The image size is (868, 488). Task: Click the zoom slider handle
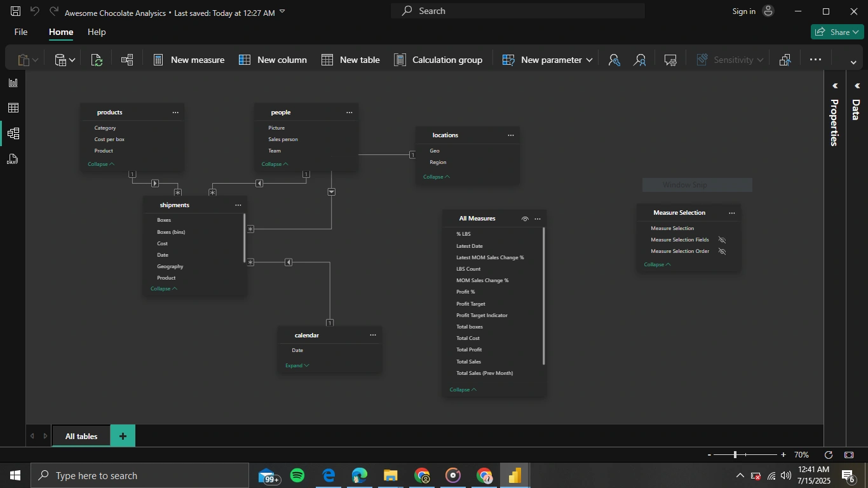735,455
